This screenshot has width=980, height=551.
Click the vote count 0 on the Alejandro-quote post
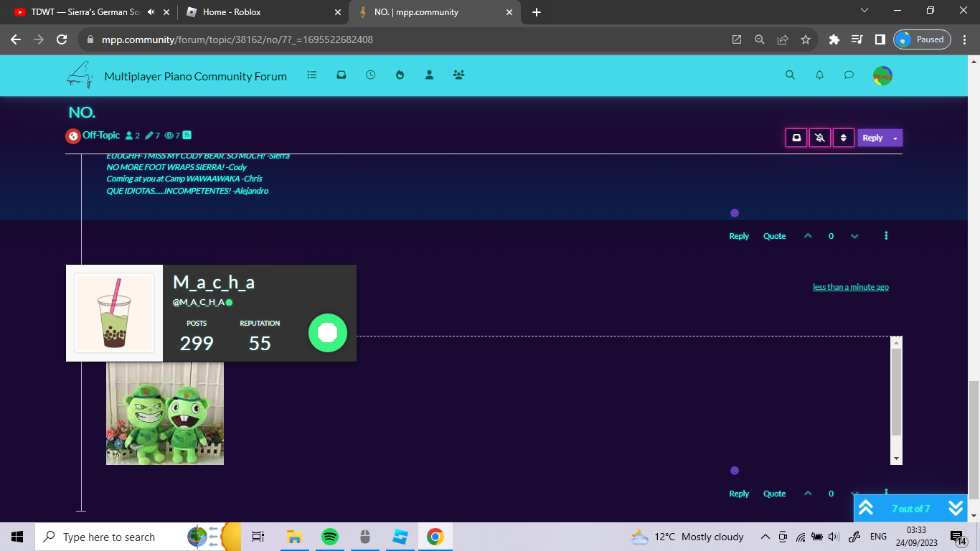pos(831,236)
